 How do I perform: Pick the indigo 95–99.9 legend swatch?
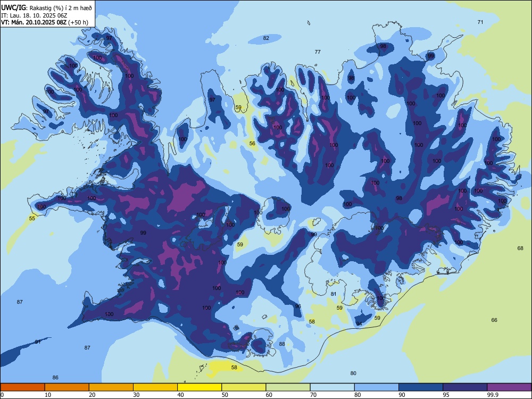point(465,387)
